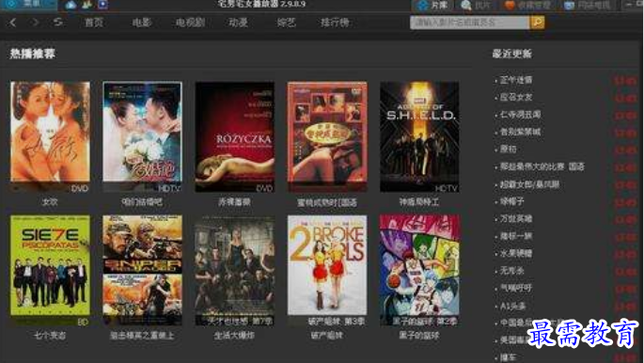Click the people icon beside the cloud

click(87, 5)
